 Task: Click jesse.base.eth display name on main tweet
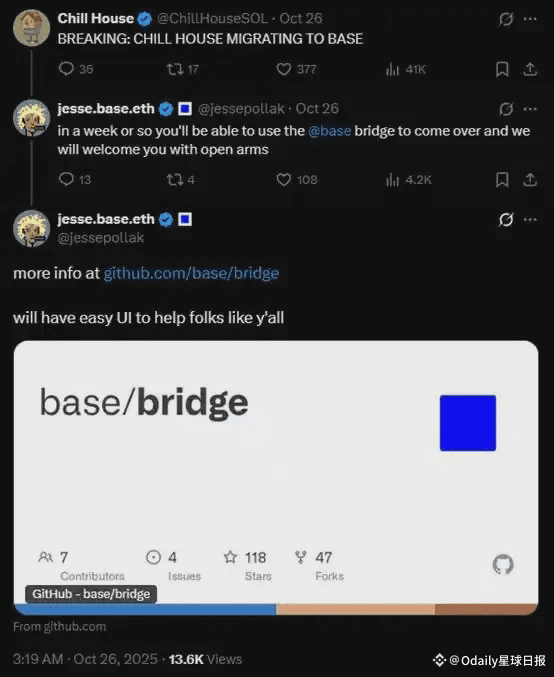coord(106,219)
